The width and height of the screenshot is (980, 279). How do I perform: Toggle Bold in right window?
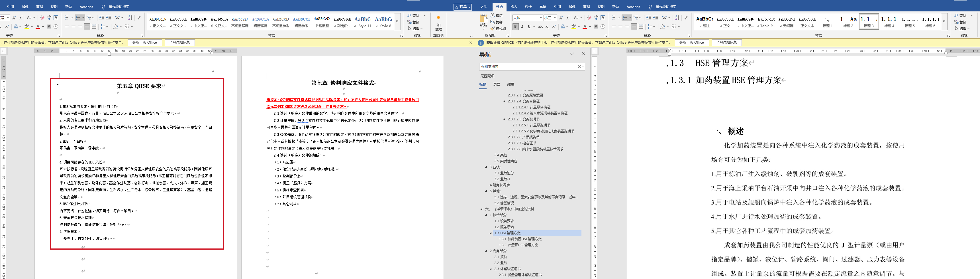click(x=515, y=27)
